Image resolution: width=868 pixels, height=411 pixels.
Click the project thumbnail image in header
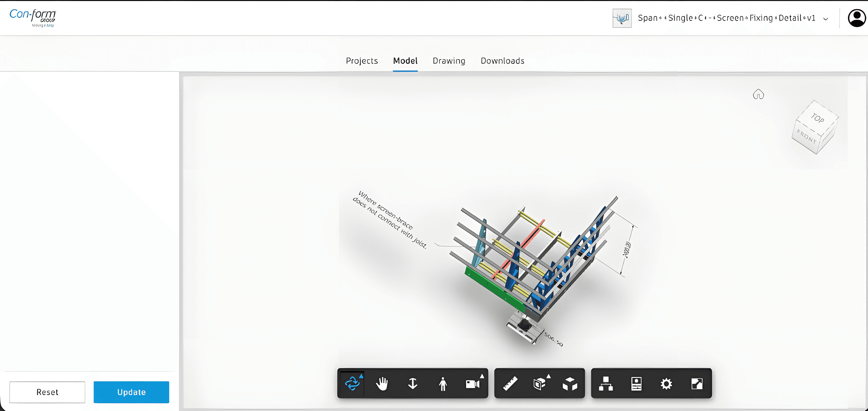point(622,18)
